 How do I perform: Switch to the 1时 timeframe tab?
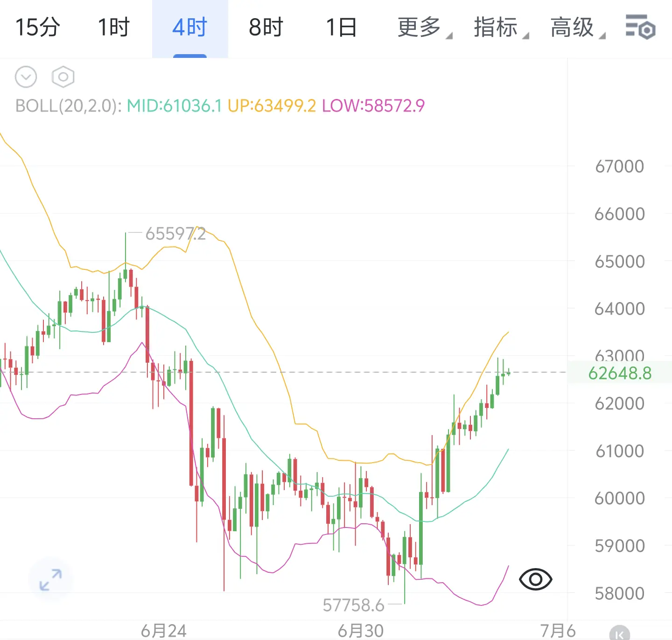coord(114,27)
